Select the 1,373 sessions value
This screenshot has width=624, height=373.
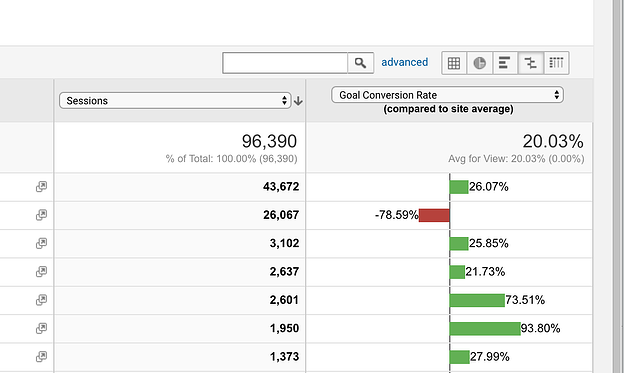[284, 356]
